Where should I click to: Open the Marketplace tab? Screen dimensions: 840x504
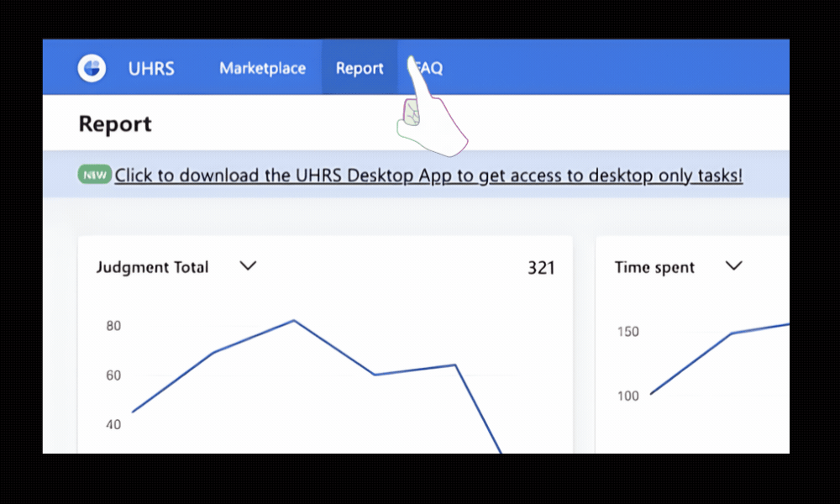coord(262,69)
